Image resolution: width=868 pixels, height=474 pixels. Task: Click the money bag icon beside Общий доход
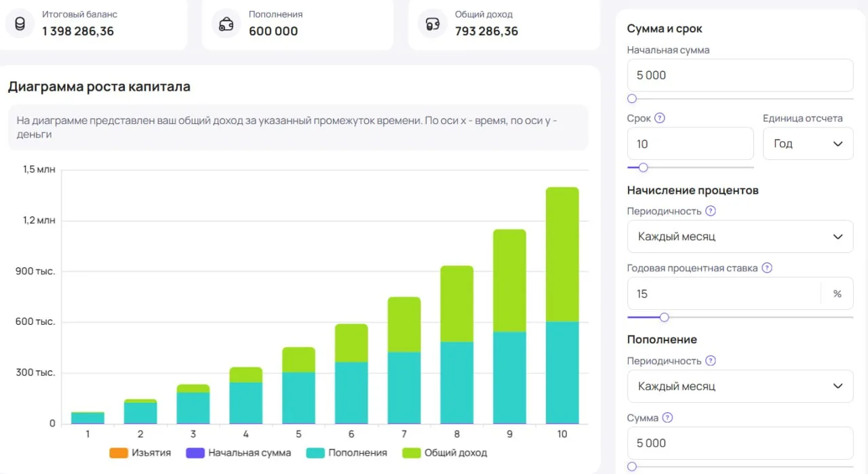pos(431,24)
